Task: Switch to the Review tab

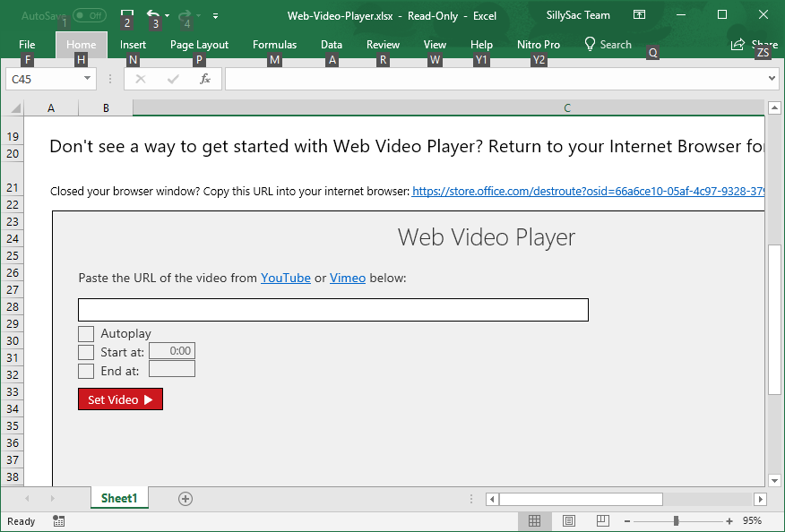Action: coord(383,45)
